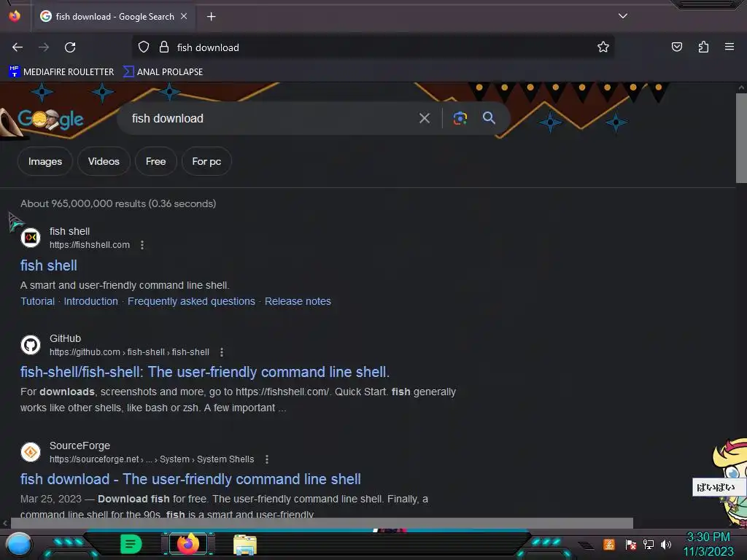Open the network tray icon
This screenshot has height=560, width=747.
(x=649, y=544)
